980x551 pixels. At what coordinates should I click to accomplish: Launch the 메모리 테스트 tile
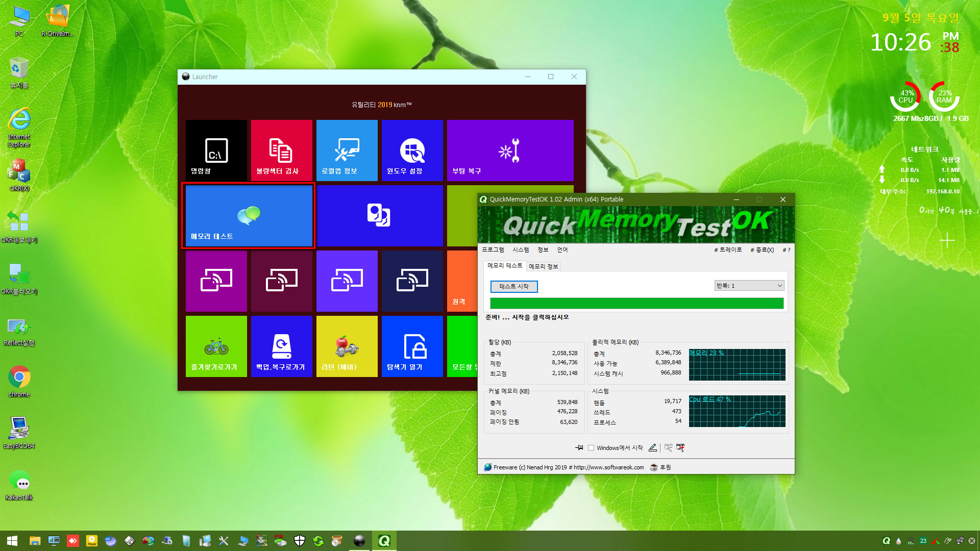click(x=249, y=216)
